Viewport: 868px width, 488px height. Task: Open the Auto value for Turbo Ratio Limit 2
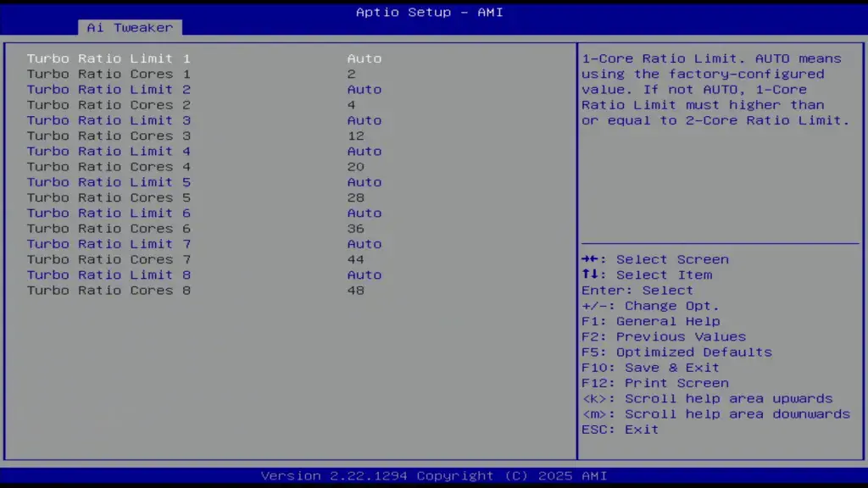[x=364, y=89]
